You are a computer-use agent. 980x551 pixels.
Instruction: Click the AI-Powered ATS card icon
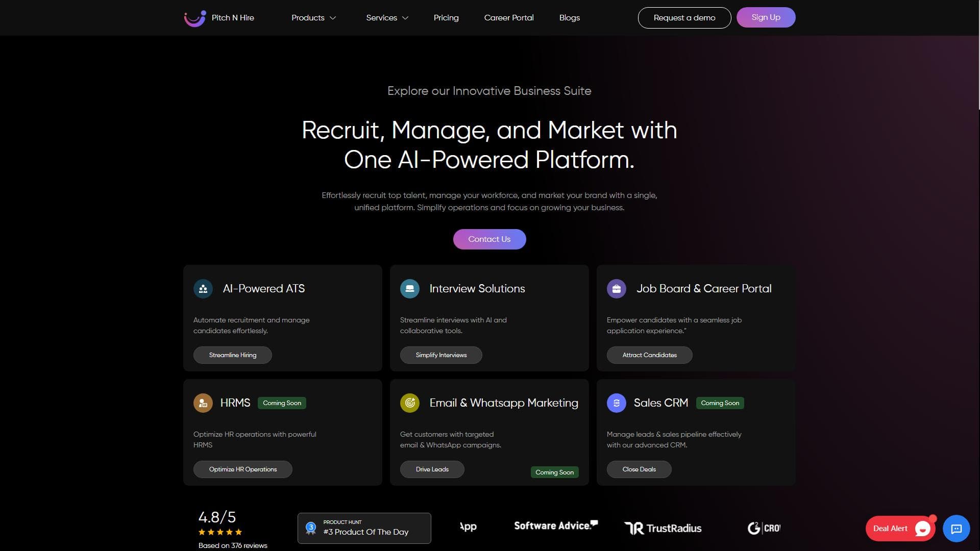[x=203, y=289]
